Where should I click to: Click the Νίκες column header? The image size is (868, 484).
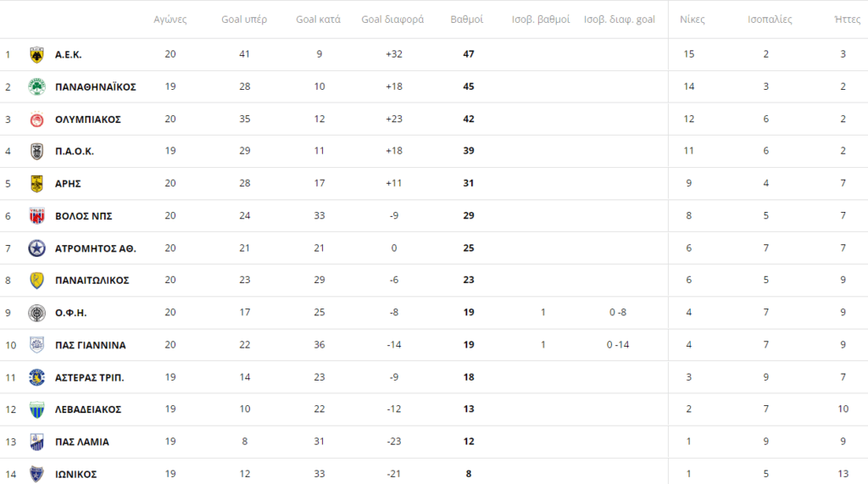692,19
